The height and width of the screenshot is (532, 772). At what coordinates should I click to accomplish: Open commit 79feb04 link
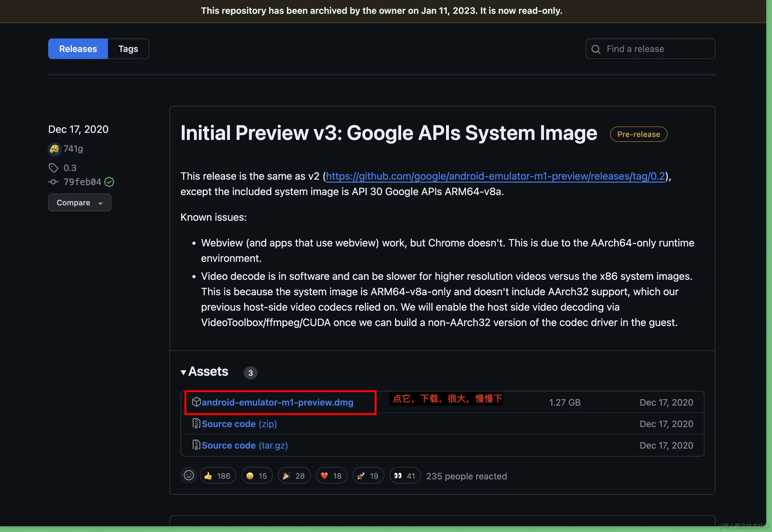pyautogui.click(x=82, y=182)
